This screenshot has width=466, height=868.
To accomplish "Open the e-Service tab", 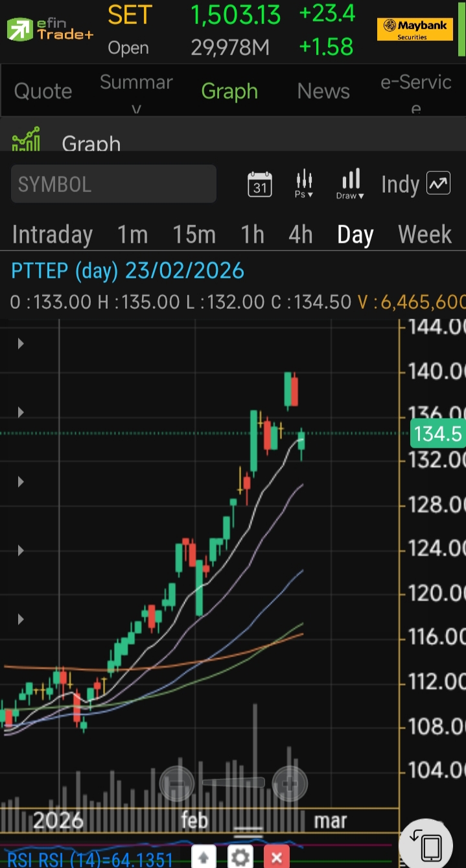I will point(416,91).
